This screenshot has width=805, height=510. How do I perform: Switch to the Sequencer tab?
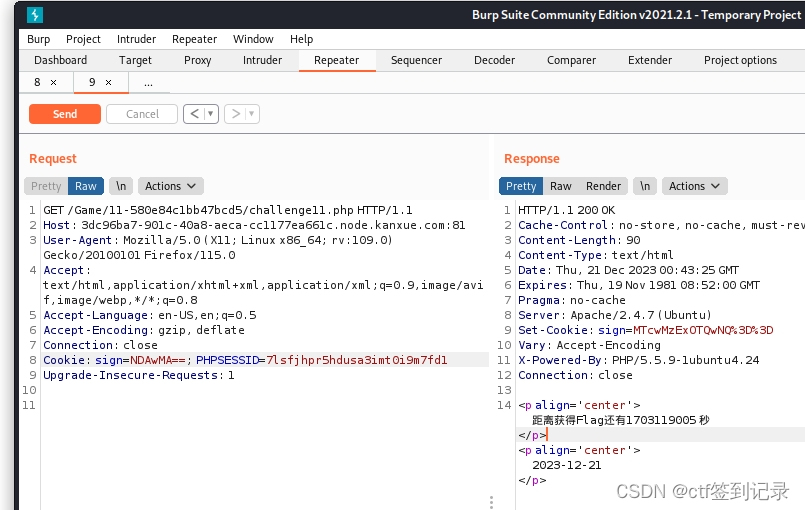pyautogui.click(x=416, y=60)
